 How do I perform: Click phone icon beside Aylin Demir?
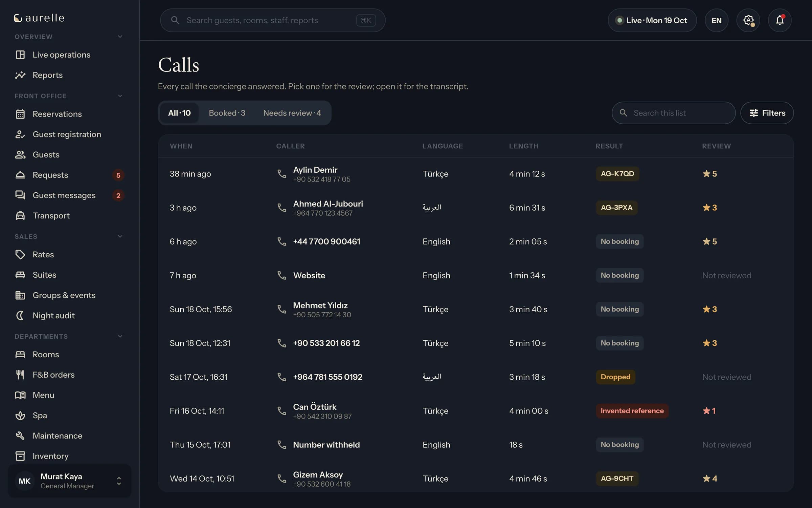coord(281,174)
